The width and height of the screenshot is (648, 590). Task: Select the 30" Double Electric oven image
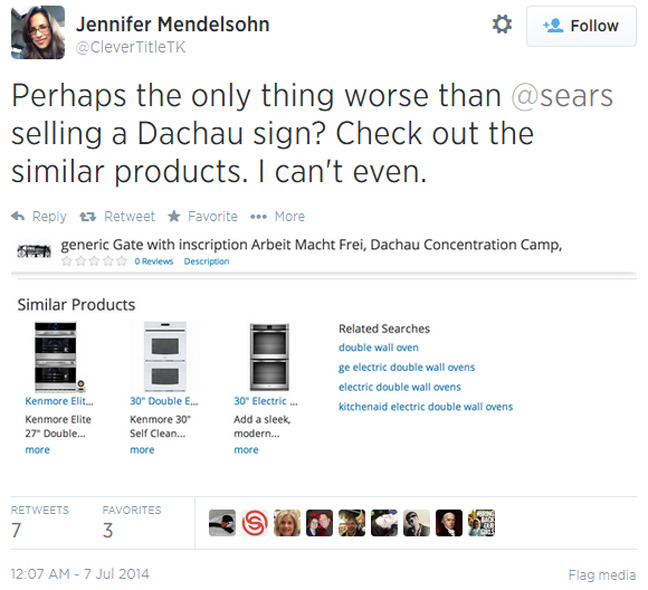tap(164, 356)
